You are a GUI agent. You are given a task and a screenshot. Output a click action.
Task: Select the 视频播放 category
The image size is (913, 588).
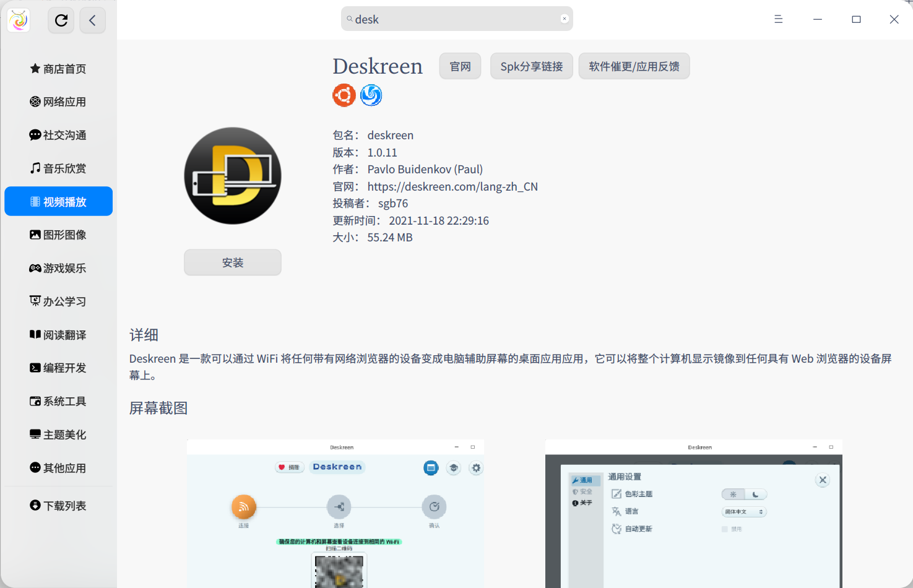[x=59, y=201]
